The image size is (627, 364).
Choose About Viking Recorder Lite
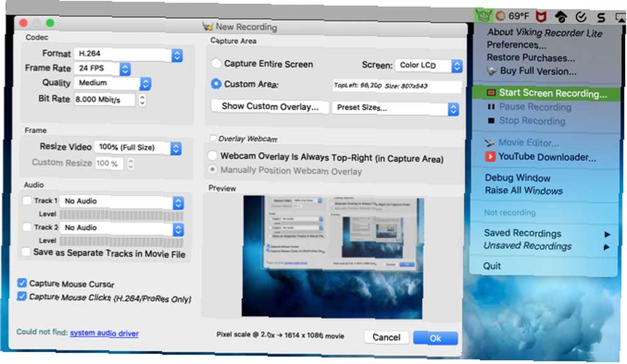click(x=544, y=33)
